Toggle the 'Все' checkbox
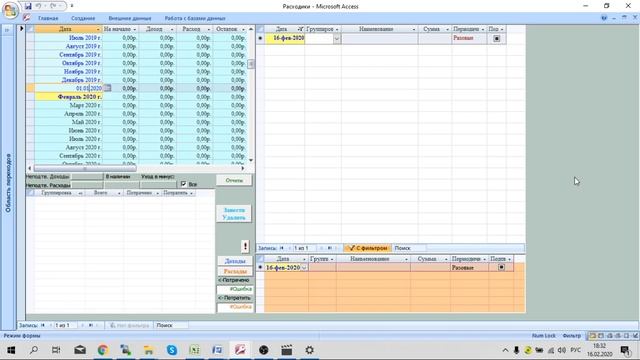The height and width of the screenshot is (360, 640). (184, 184)
